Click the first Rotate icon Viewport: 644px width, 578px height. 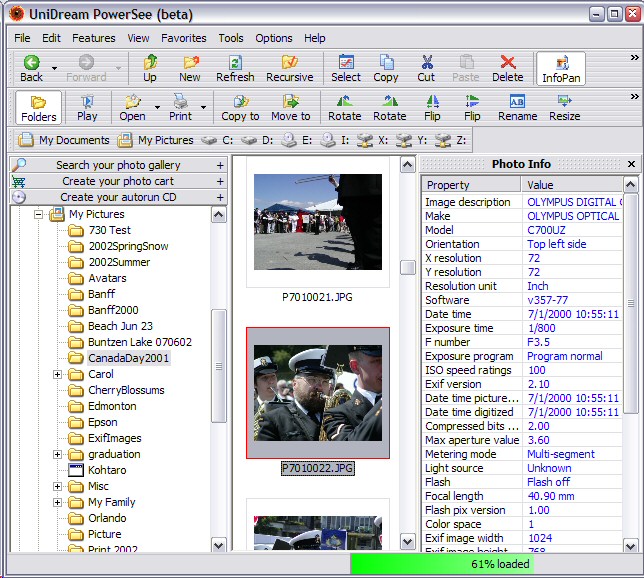pos(344,102)
